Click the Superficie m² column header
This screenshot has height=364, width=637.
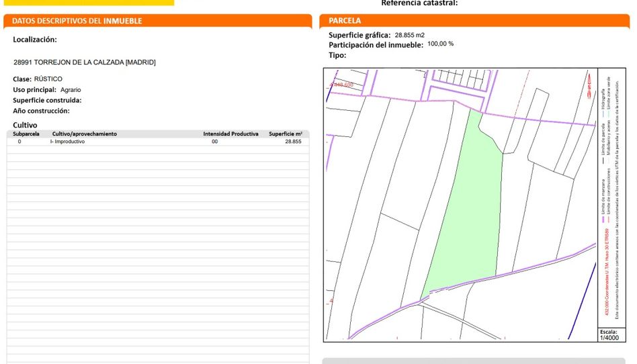(285, 134)
